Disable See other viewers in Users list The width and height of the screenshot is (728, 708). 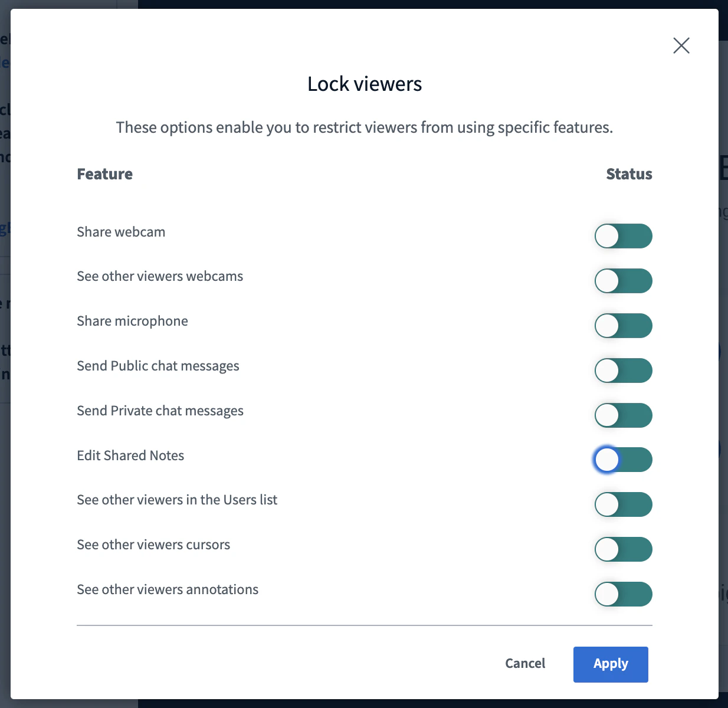coord(623,504)
